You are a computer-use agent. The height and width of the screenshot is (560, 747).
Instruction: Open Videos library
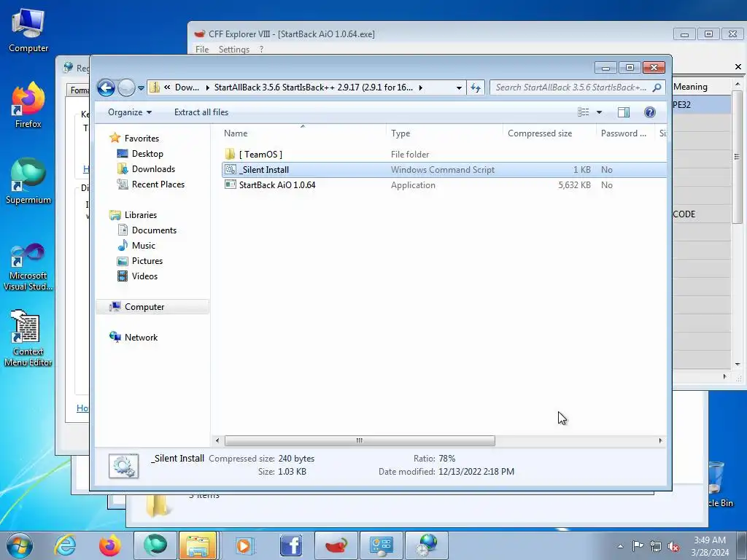[x=144, y=276]
